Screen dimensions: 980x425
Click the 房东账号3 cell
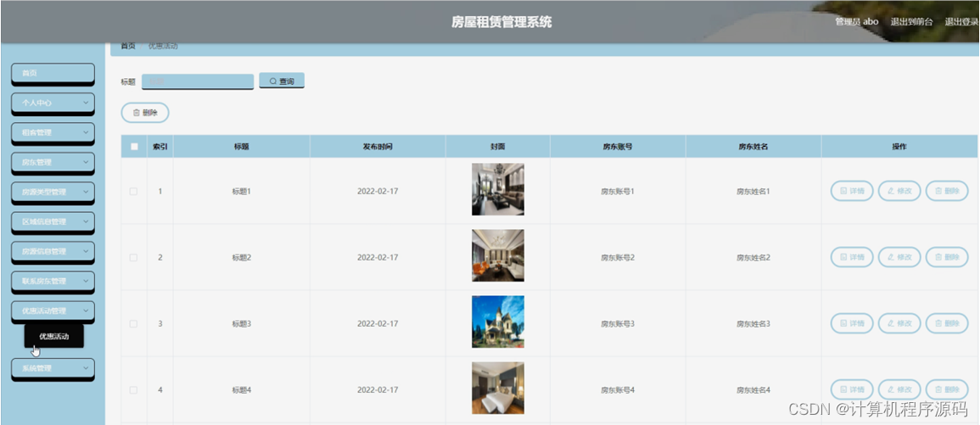(x=618, y=324)
